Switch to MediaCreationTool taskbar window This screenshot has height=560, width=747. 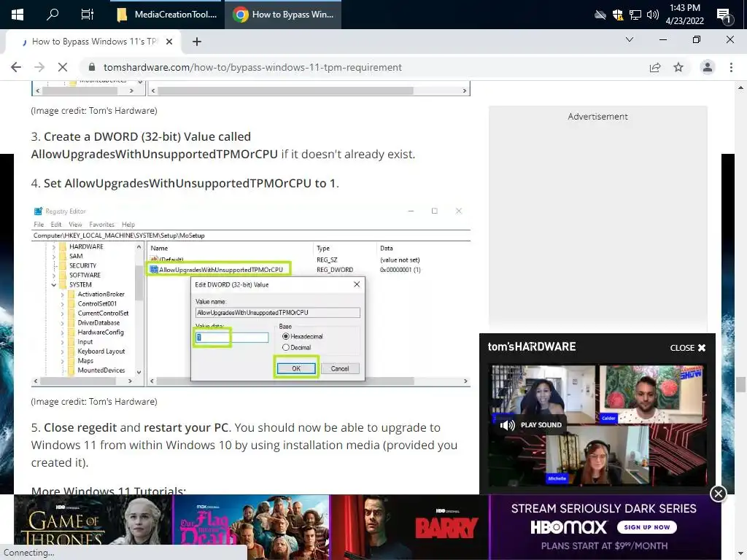click(x=167, y=15)
